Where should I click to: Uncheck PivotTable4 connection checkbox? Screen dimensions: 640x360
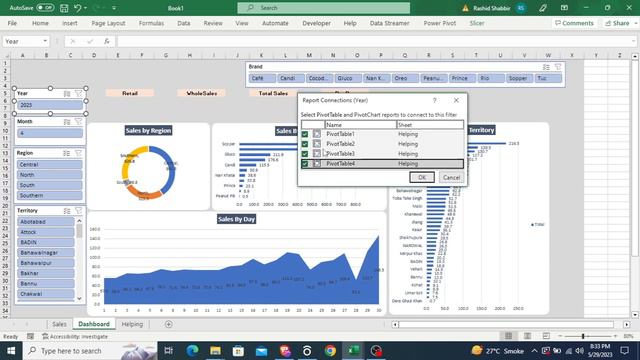pos(305,163)
